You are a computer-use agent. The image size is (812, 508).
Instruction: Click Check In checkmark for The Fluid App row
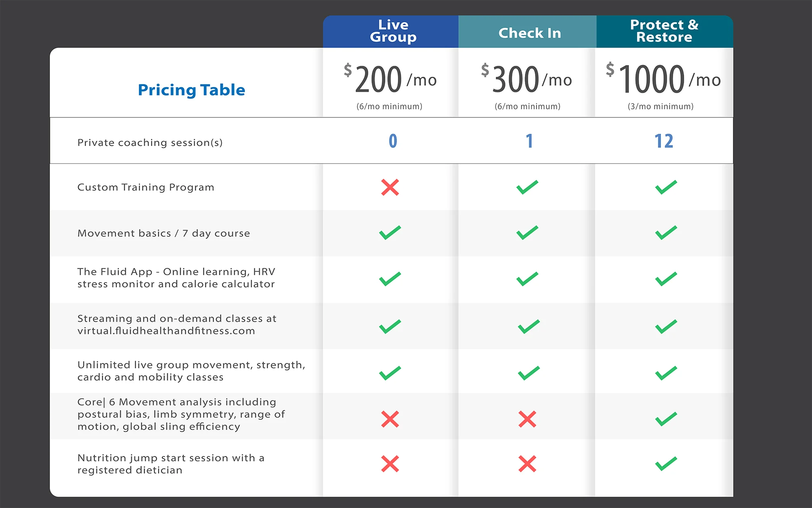pos(527,279)
